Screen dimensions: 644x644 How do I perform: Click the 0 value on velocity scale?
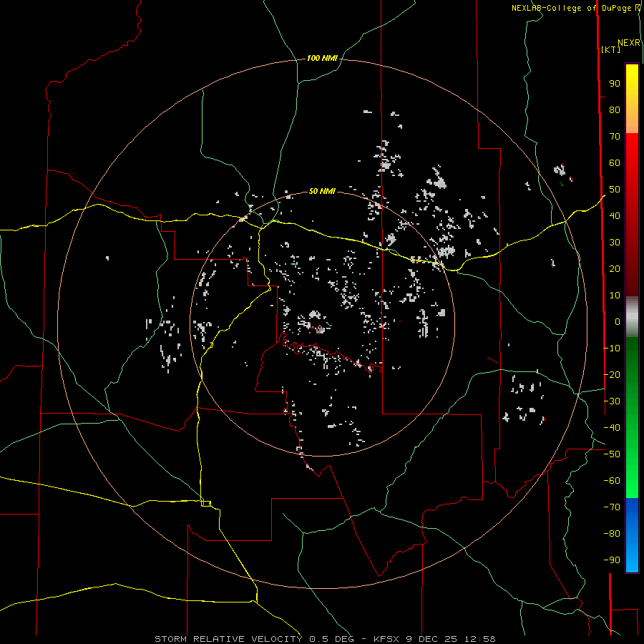tap(618, 322)
